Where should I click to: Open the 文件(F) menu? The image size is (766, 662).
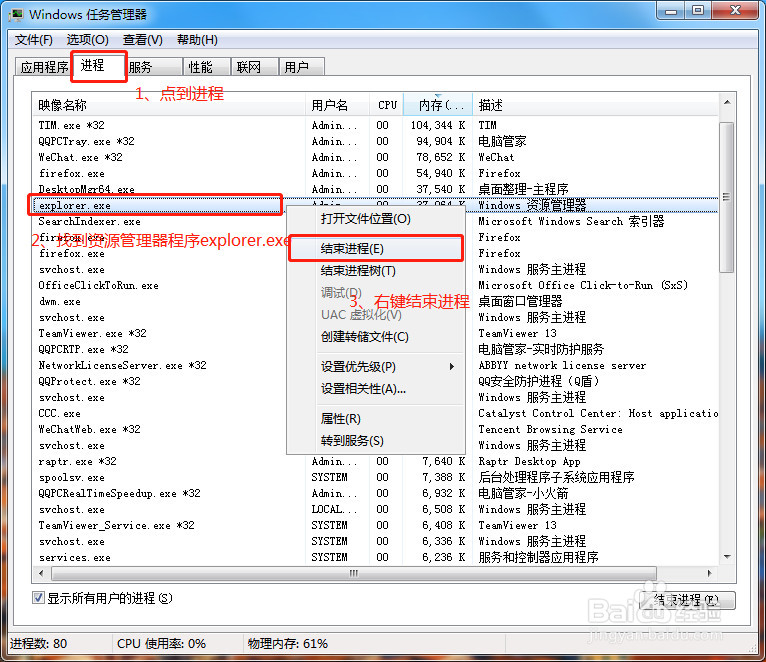click(x=34, y=40)
